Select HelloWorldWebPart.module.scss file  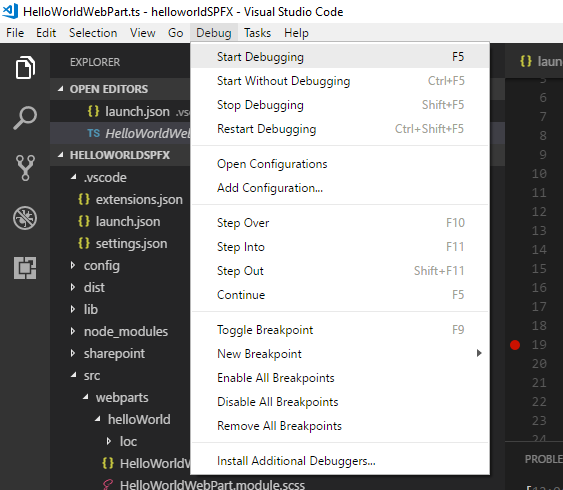pos(212,485)
